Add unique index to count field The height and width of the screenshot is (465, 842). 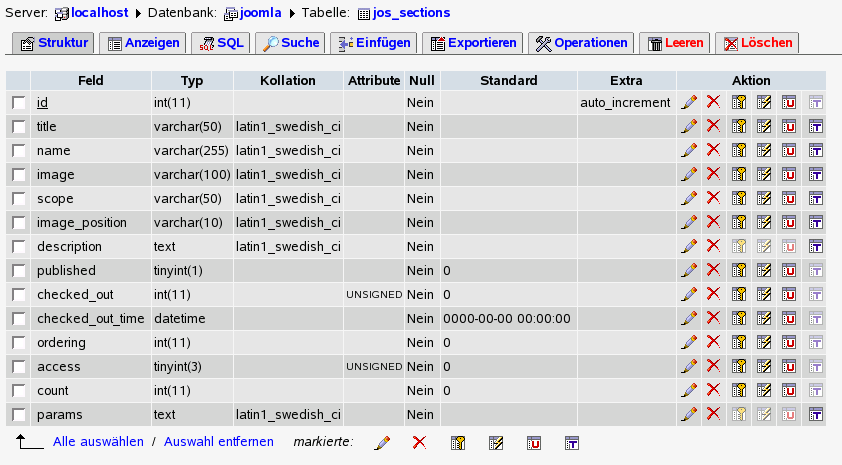click(x=789, y=390)
